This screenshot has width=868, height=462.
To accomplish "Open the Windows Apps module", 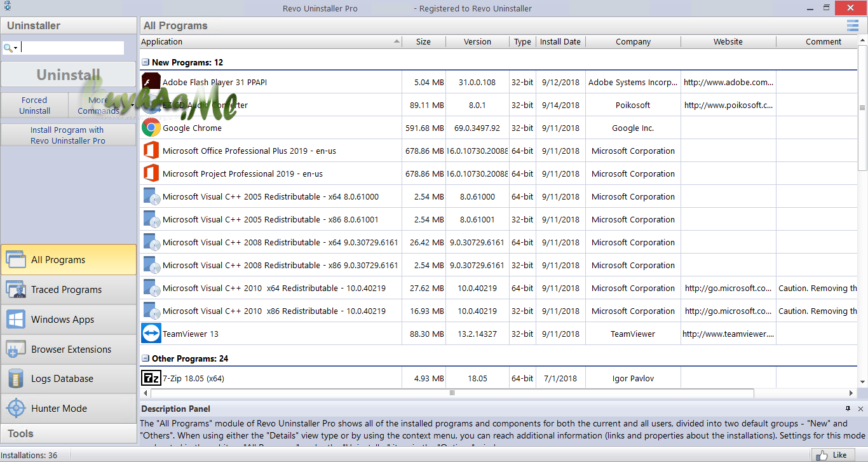I will [69, 320].
